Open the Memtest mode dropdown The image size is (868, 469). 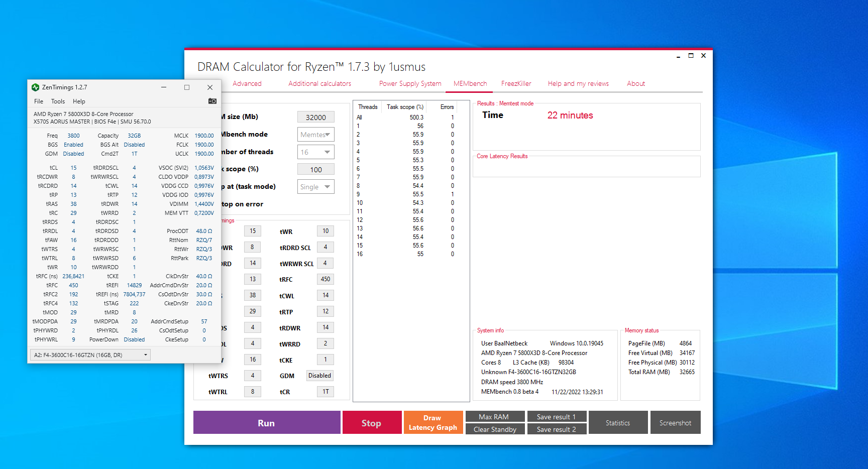click(x=316, y=135)
